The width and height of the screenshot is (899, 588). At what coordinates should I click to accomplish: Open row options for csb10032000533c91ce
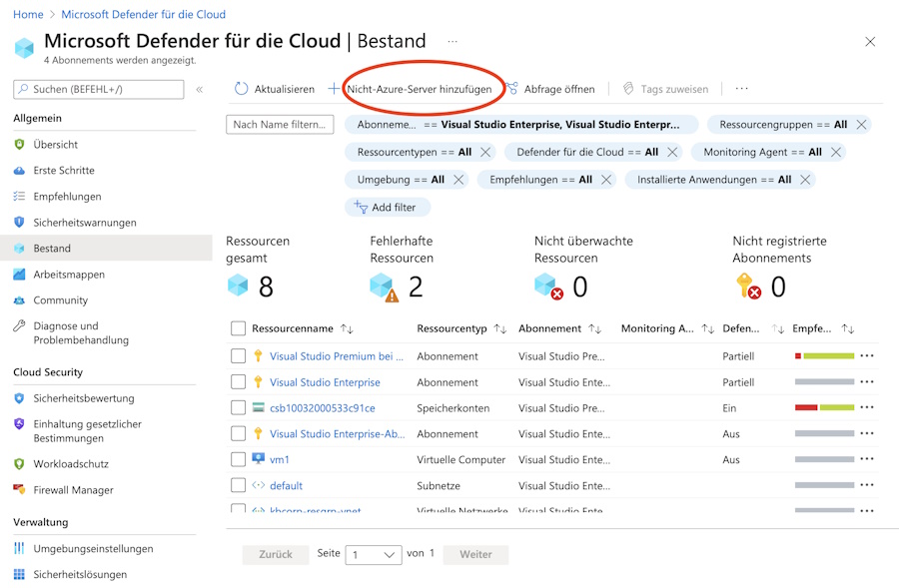[x=867, y=407]
